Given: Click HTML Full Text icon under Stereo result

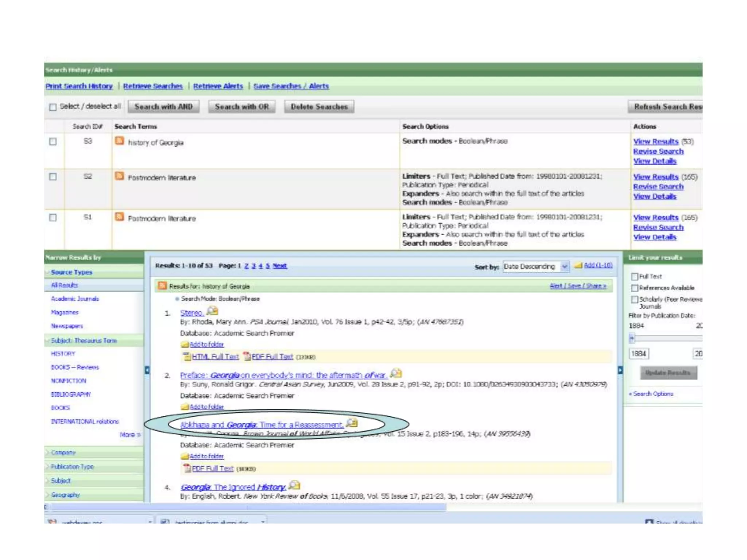Looking at the screenshot, I should [x=187, y=357].
